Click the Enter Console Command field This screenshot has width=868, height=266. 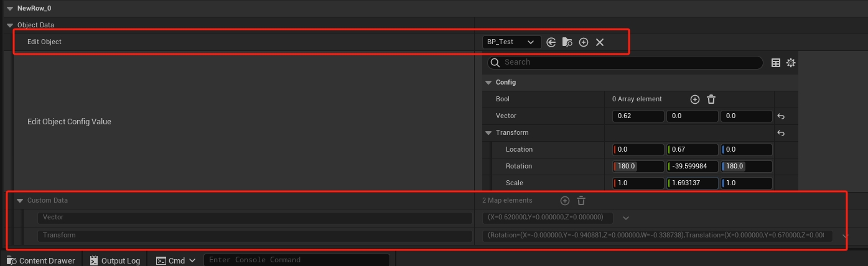(x=296, y=260)
